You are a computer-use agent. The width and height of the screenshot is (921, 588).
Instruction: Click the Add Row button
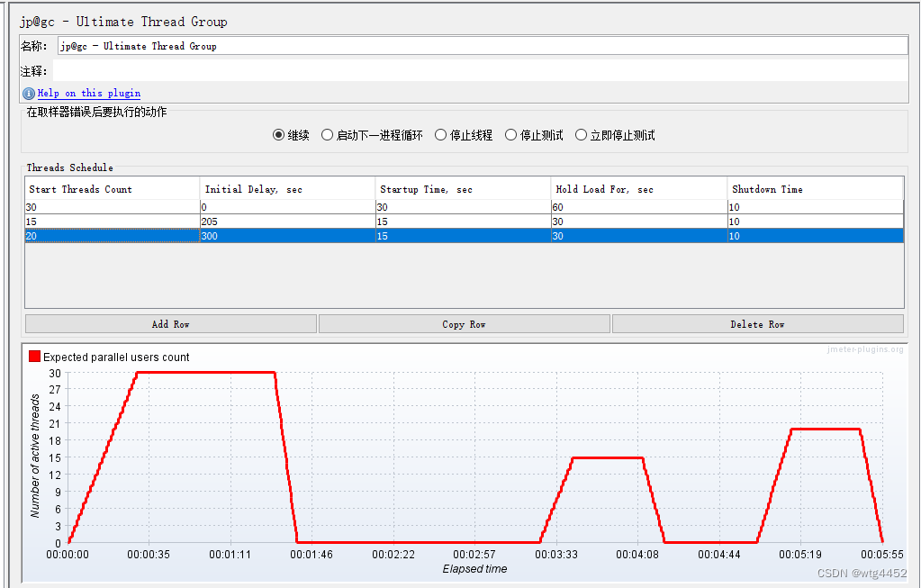pyautogui.click(x=171, y=324)
